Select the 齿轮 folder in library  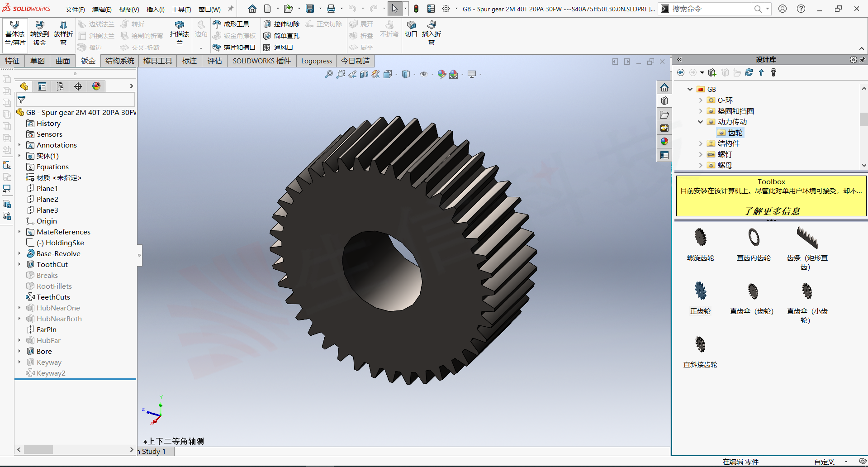pos(730,133)
